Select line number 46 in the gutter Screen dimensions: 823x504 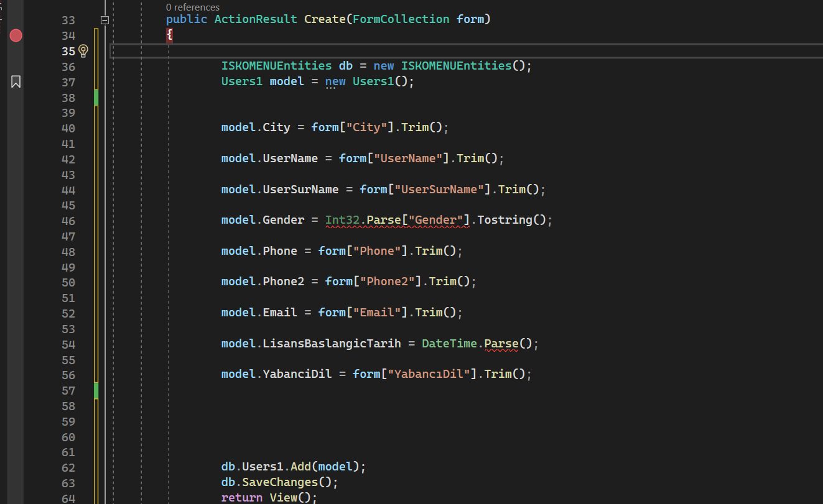coord(68,219)
